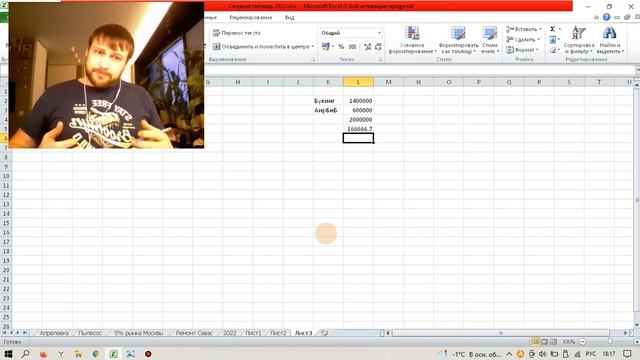Select the Normal view button in status bar
The width and height of the screenshot is (640, 360).
click(x=535, y=342)
